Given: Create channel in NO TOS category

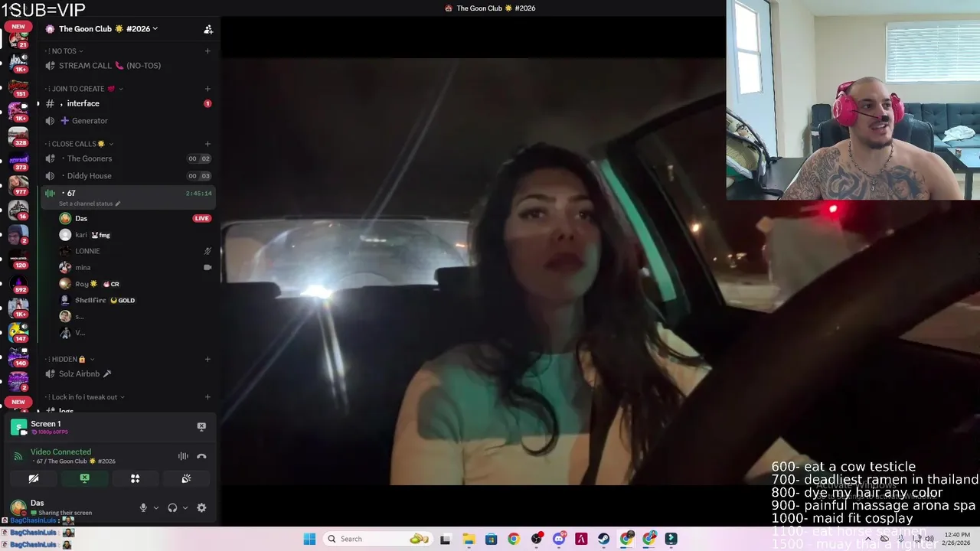Looking at the screenshot, I should coord(207,51).
